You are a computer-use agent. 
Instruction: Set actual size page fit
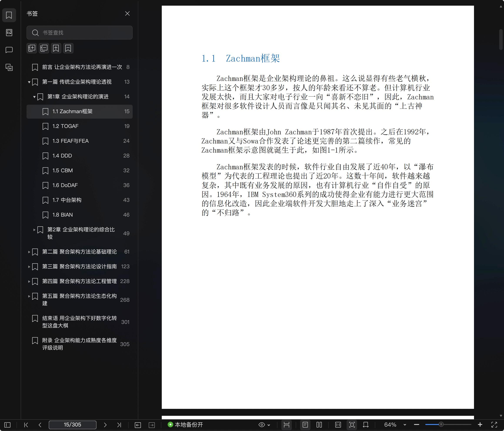pos(338,425)
